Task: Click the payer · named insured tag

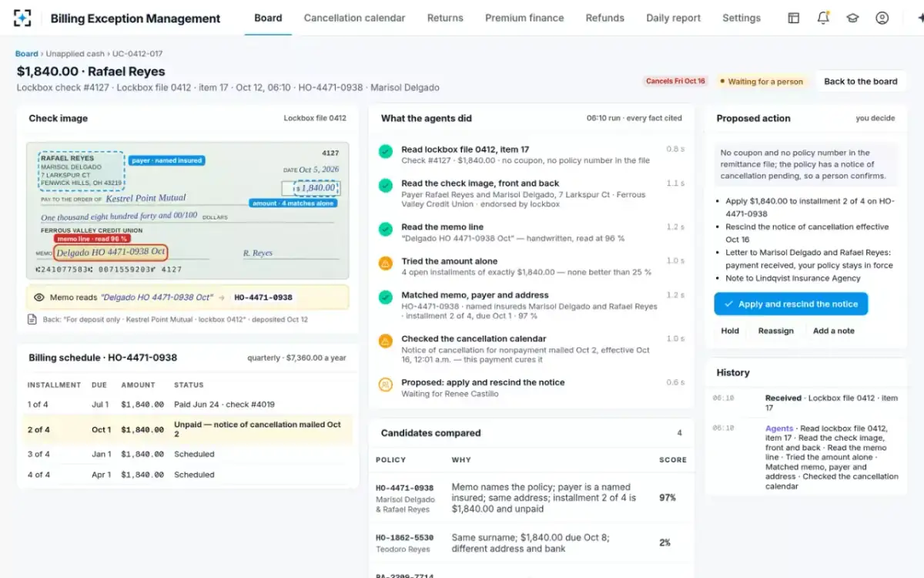Action: (167, 160)
